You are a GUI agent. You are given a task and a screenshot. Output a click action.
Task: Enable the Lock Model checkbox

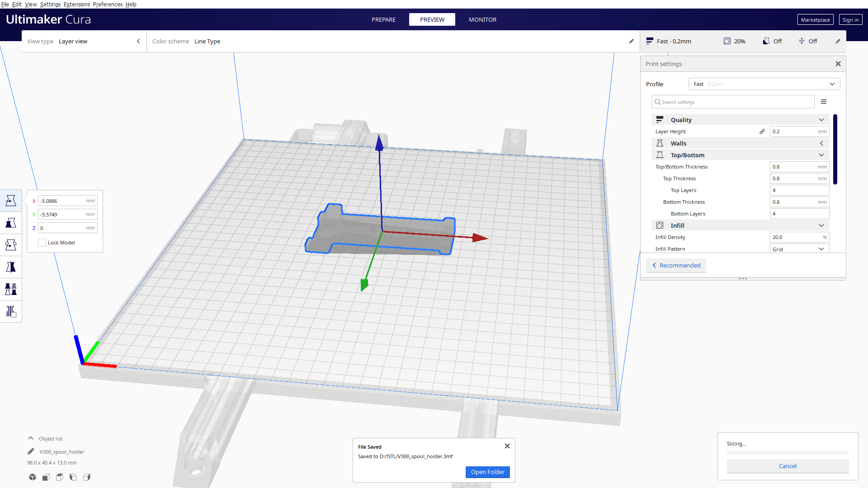pyautogui.click(x=42, y=243)
